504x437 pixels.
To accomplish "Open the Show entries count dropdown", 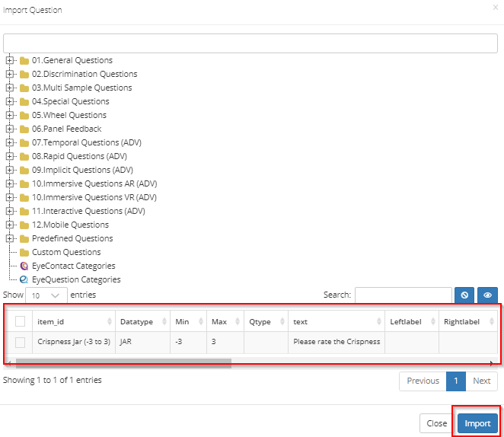I will click(x=46, y=295).
